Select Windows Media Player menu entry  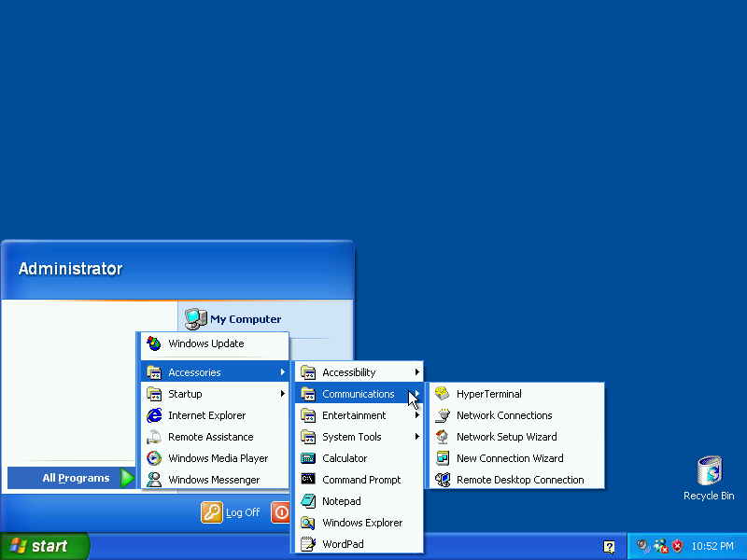pos(215,458)
